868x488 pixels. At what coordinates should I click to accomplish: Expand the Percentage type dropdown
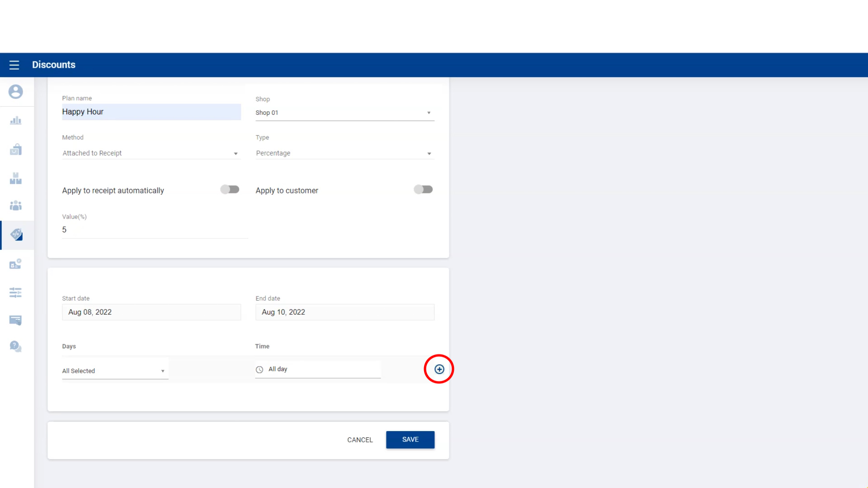tap(344, 154)
